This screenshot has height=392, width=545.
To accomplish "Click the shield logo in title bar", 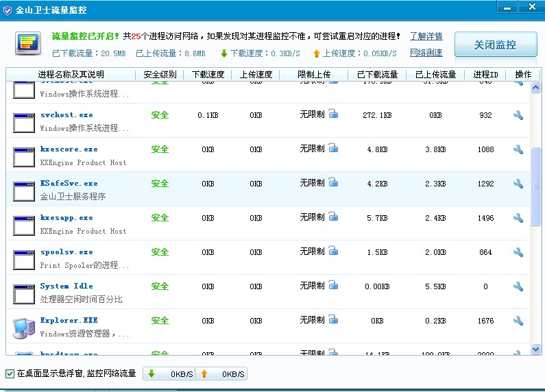I will click(8, 10).
